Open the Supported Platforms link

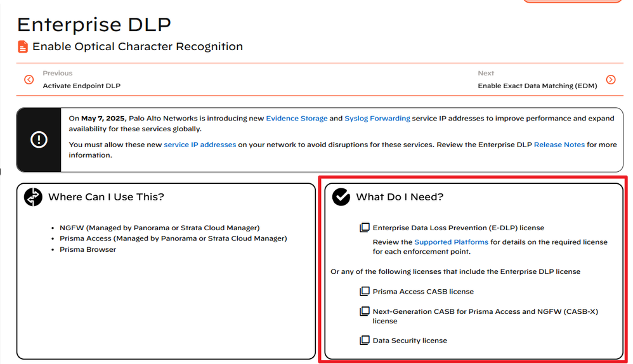coord(452,242)
